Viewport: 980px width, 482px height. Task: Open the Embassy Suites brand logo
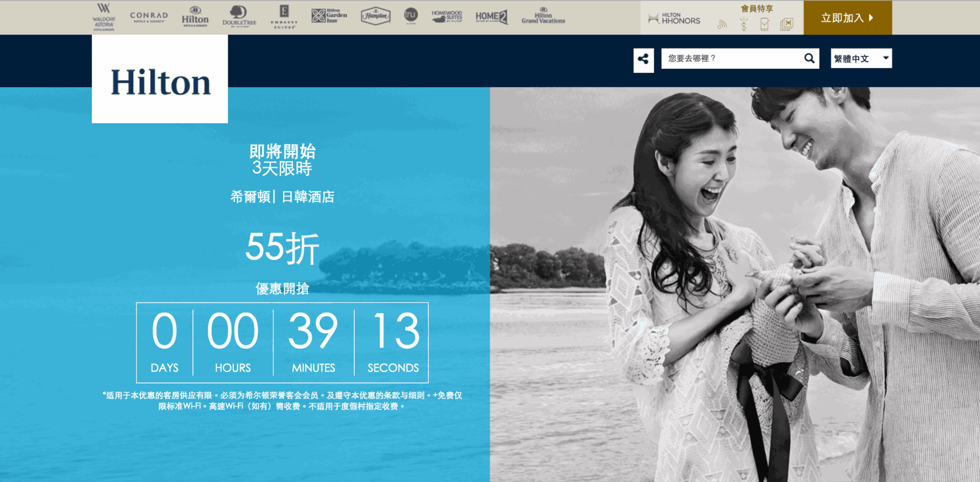[x=284, y=16]
